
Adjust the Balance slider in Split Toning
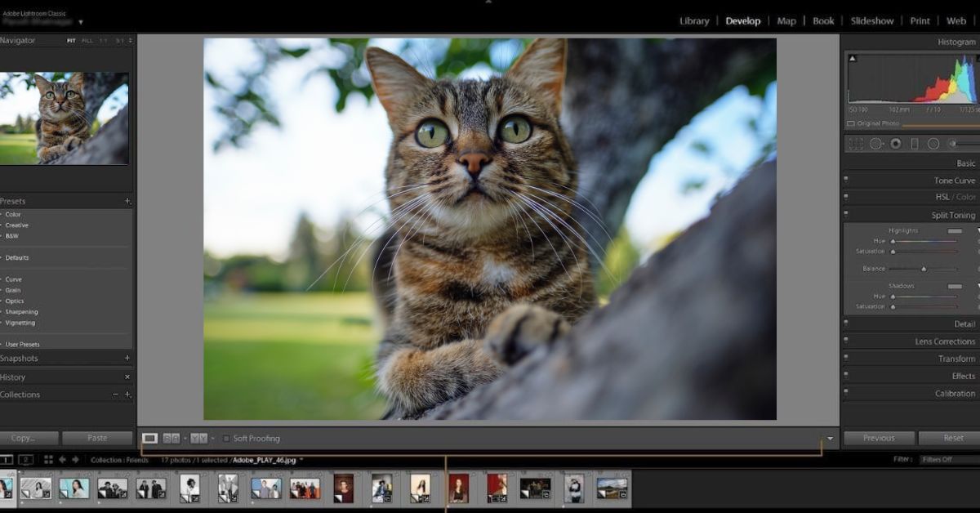[924, 269]
